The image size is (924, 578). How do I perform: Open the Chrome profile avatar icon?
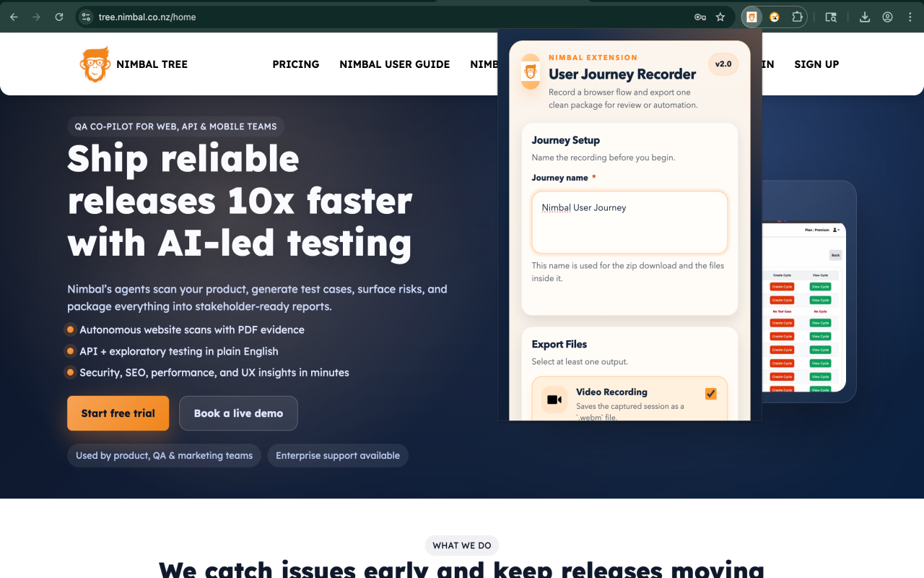(x=887, y=17)
